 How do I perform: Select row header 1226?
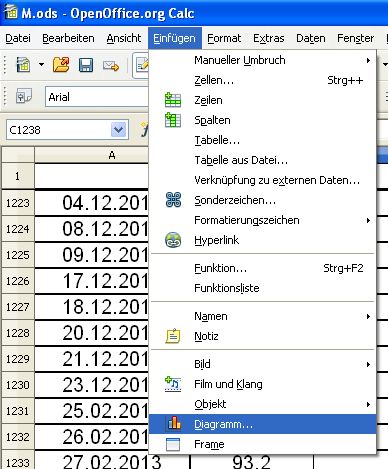(18, 281)
